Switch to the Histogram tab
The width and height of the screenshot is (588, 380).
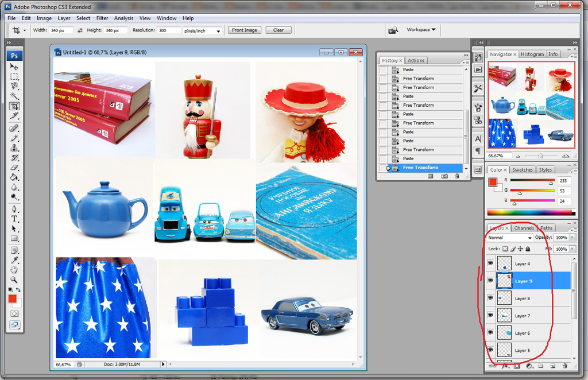click(532, 55)
